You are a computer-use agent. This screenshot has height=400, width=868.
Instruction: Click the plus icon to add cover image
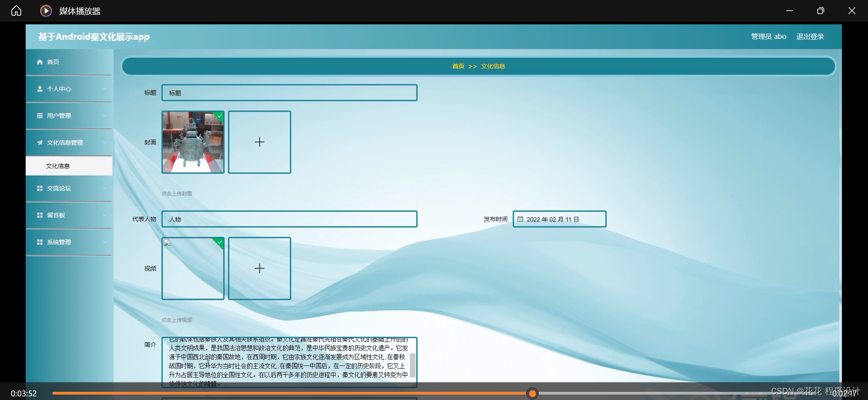tap(259, 142)
